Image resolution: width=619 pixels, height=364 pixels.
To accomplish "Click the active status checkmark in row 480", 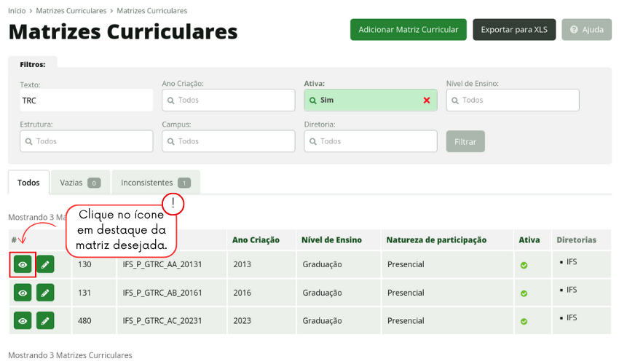I will tap(524, 321).
